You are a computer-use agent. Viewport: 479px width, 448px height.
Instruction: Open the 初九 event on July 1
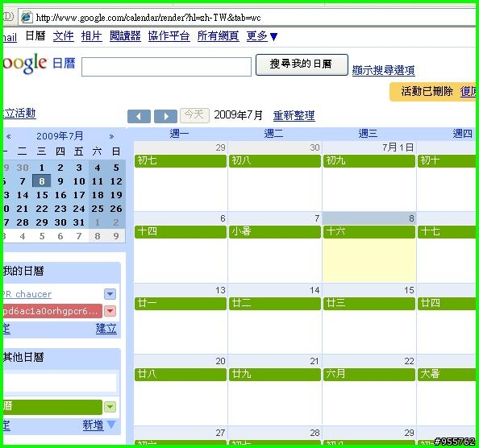pos(369,161)
